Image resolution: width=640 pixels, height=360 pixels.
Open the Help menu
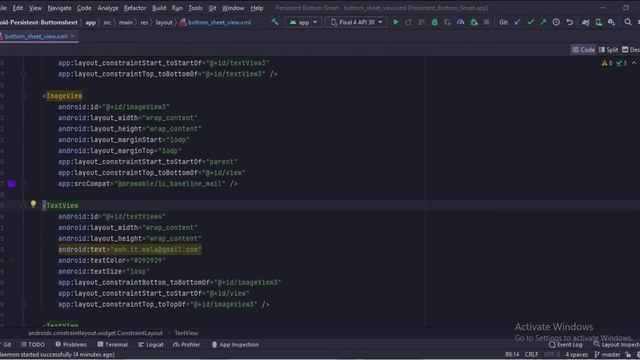tap(257, 8)
